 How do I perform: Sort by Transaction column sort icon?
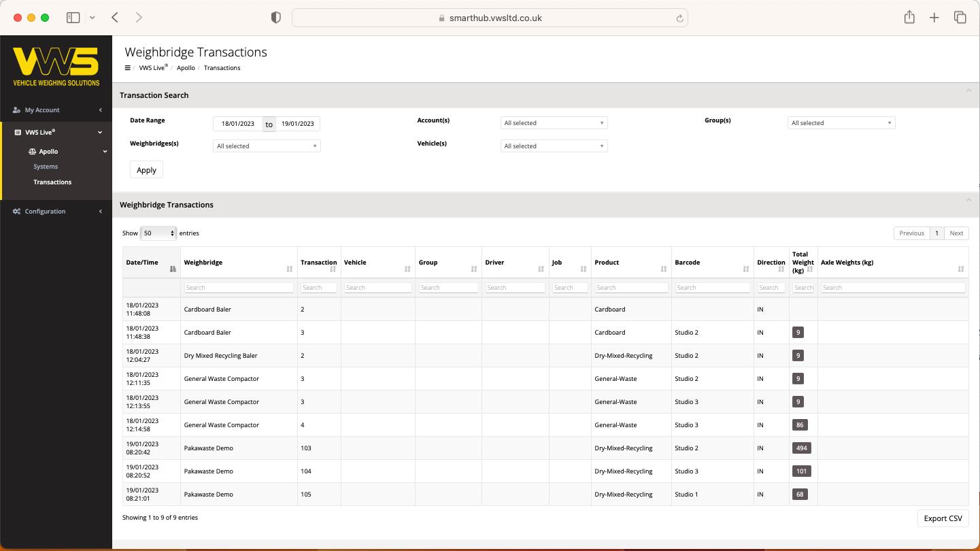tap(333, 269)
